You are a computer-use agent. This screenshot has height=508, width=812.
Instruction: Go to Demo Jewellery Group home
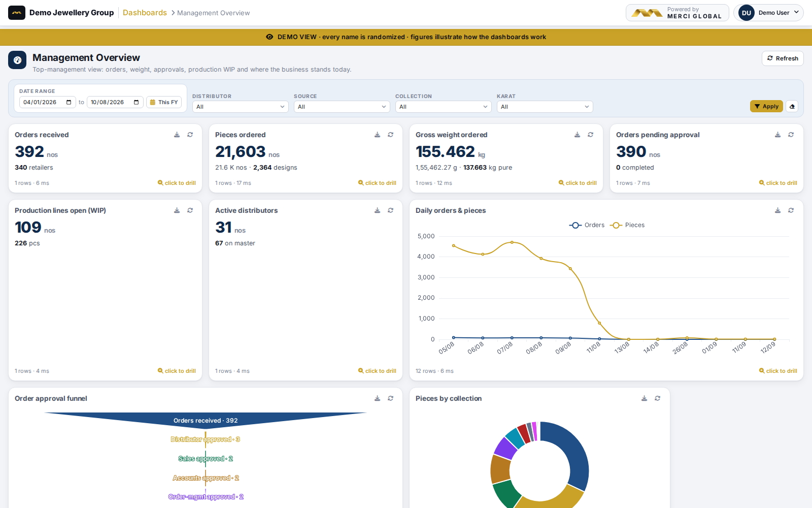tap(61, 13)
